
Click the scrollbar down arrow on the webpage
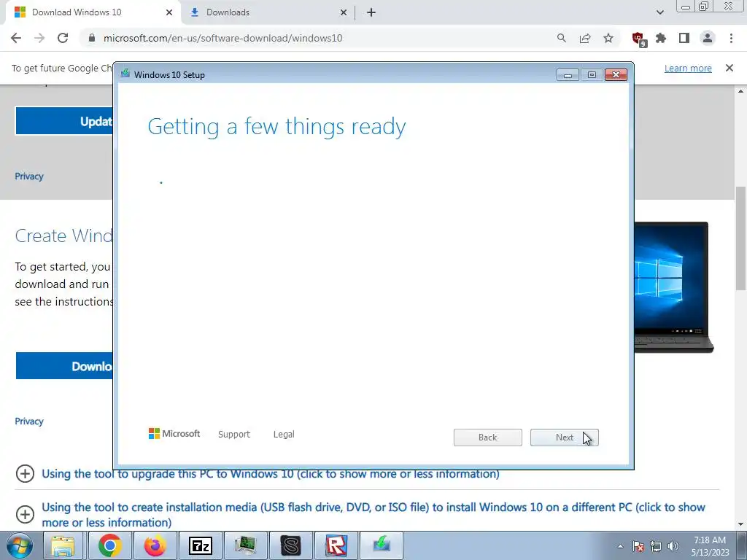[740, 525]
